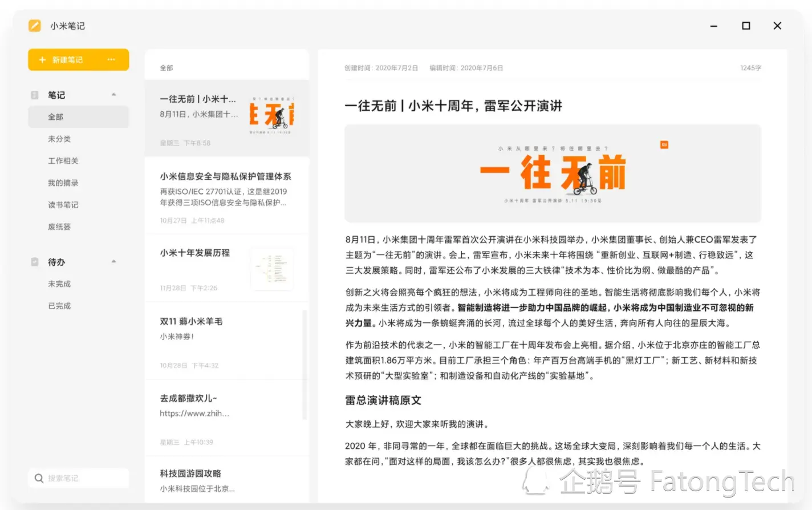The height and width of the screenshot is (510, 812).
Task: Open the note 双11 薅小米羊毛
Action: [x=227, y=341]
